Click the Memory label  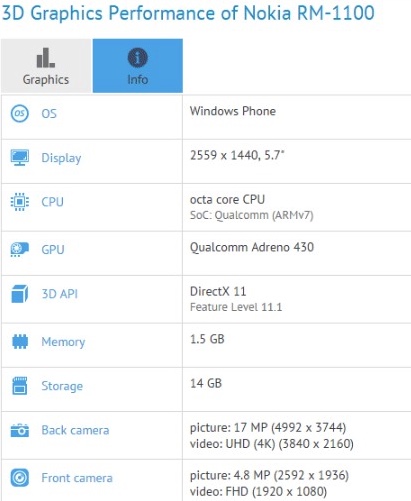pyautogui.click(x=63, y=342)
